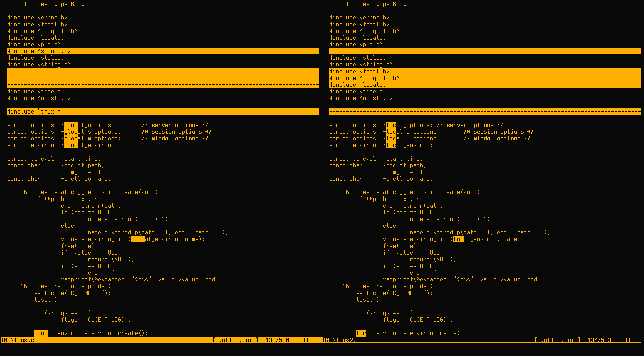Click flags = CLIENT_LOGIN; in left pane

(x=96, y=320)
